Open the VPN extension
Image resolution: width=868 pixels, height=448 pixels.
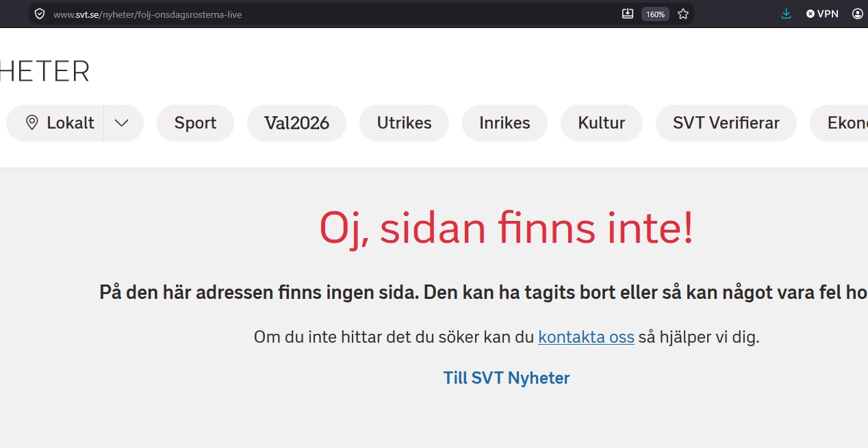tap(822, 14)
